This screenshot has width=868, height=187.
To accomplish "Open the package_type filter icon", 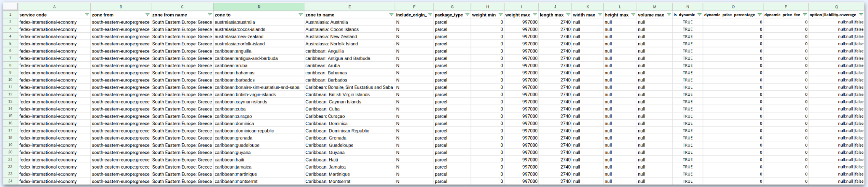I will coord(467,15).
